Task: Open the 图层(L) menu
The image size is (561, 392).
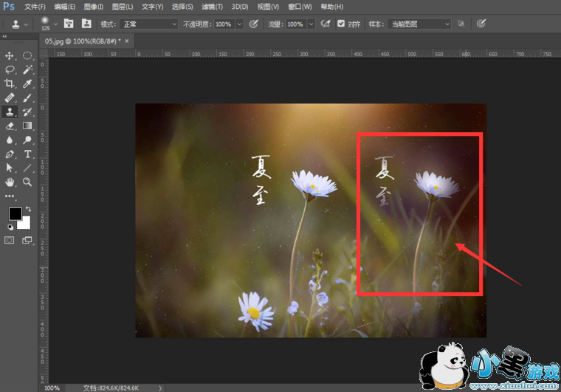Action: coord(122,7)
